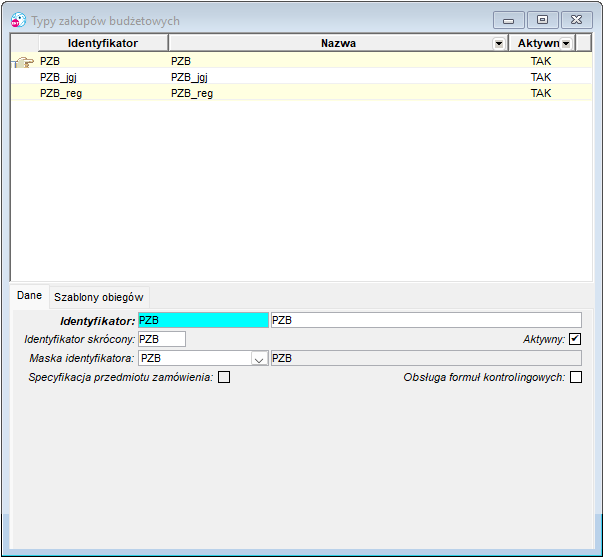Open the Aktywny column filter dropdown

(566, 44)
